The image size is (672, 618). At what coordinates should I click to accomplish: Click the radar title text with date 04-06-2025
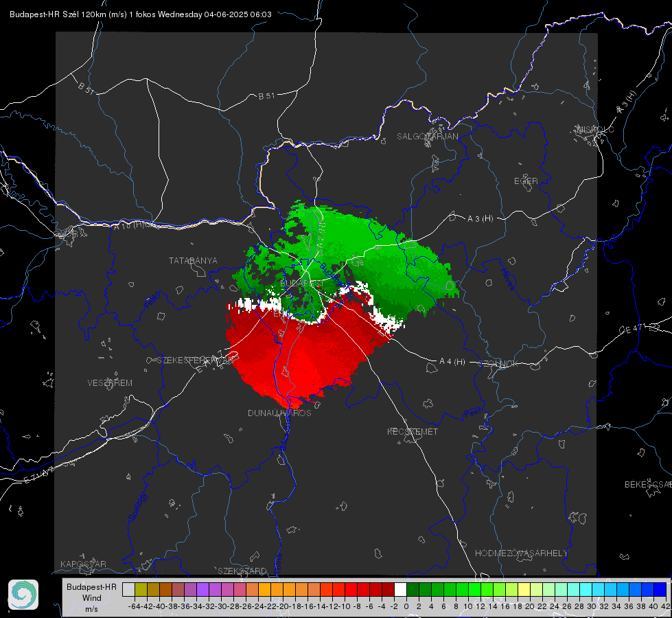click(x=141, y=14)
